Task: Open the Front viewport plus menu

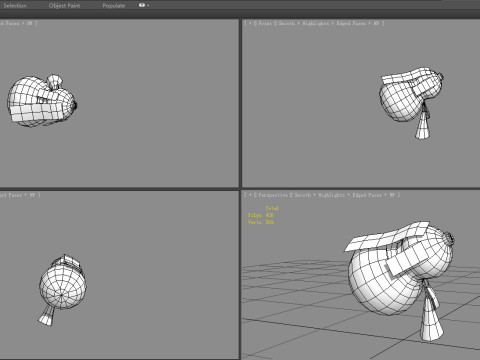Action: 250,23
